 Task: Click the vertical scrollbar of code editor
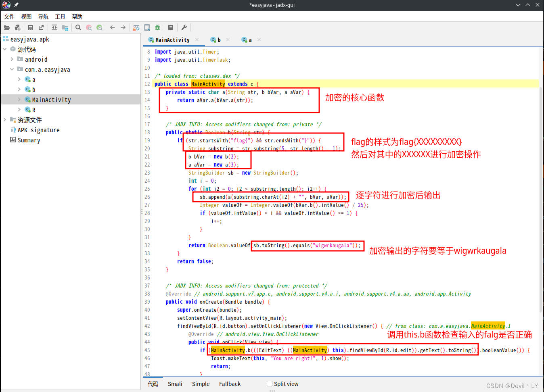[541, 200]
